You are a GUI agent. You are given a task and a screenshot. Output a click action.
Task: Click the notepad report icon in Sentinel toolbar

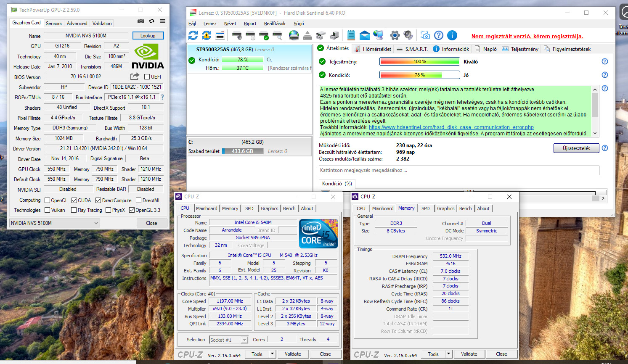pyautogui.click(x=351, y=35)
